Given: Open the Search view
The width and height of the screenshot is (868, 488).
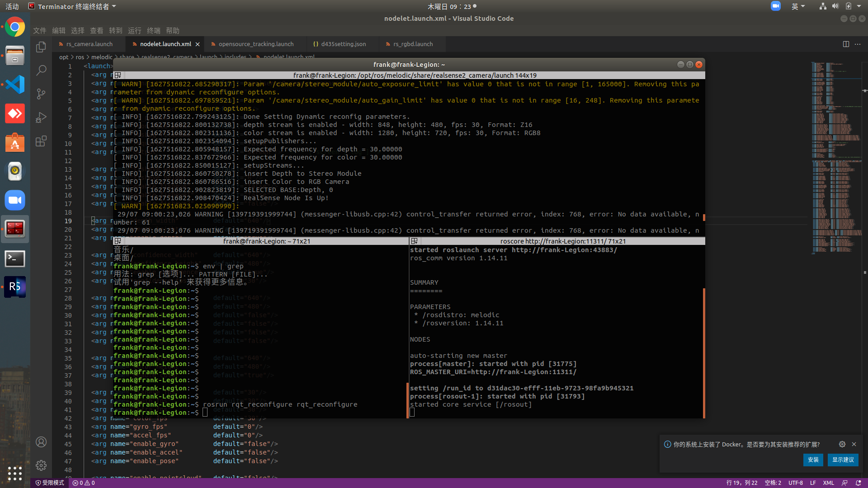Looking at the screenshot, I should point(41,70).
